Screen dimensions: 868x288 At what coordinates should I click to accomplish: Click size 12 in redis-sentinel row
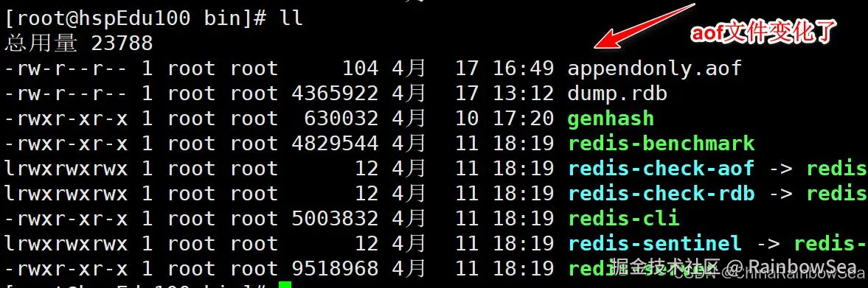367,243
